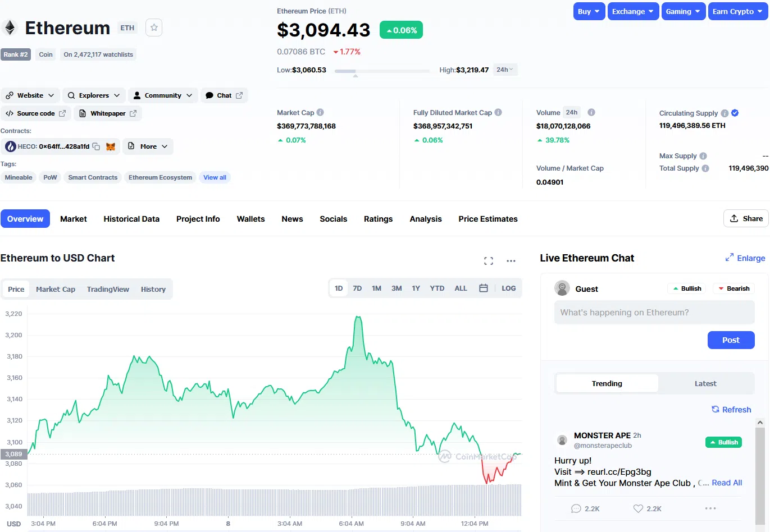
Task: Click the Ethereum logo icon
Action: [10, 27]
